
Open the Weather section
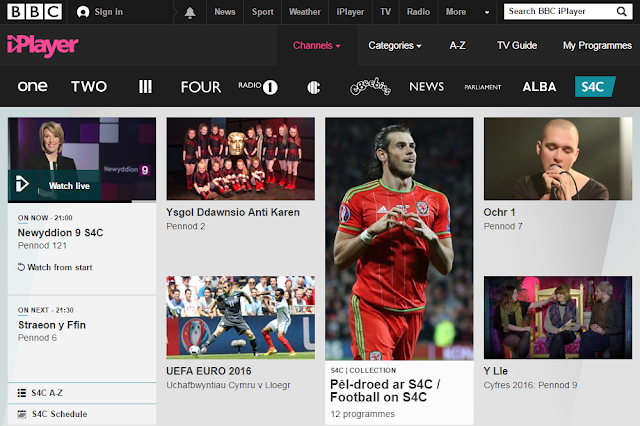[x=304, y=12]
